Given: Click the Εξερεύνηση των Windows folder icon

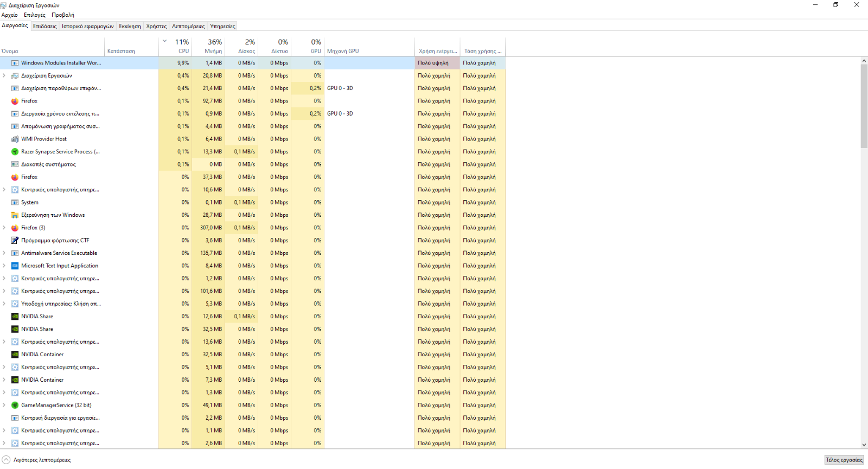Looking at the screenshot, I should point(15,215).
